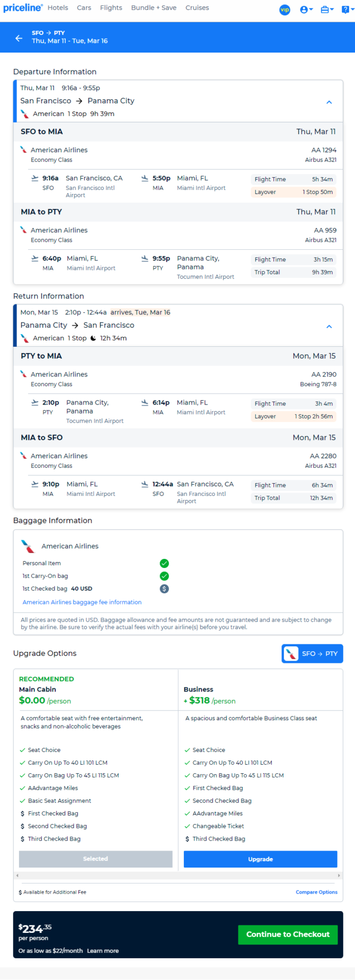
Task: Click the Business Upgrade button
Action: pos(261,859)
